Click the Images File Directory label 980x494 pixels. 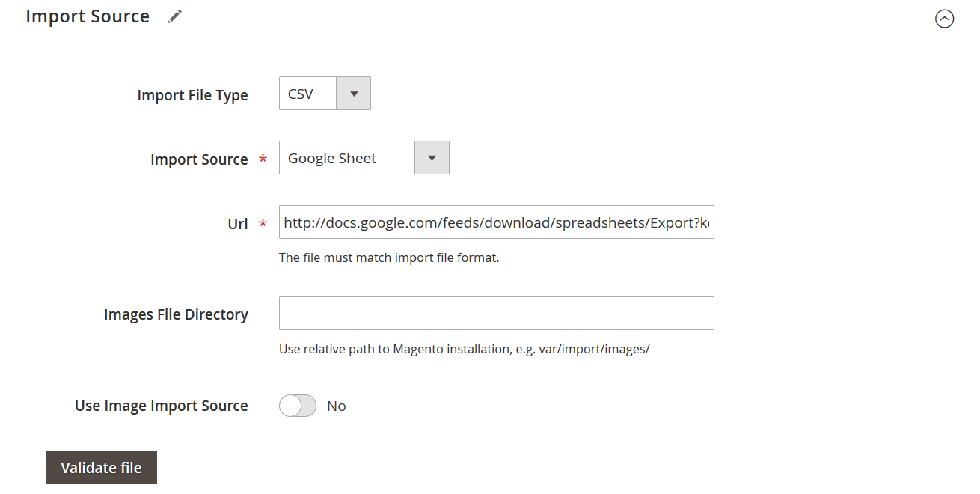176,314
